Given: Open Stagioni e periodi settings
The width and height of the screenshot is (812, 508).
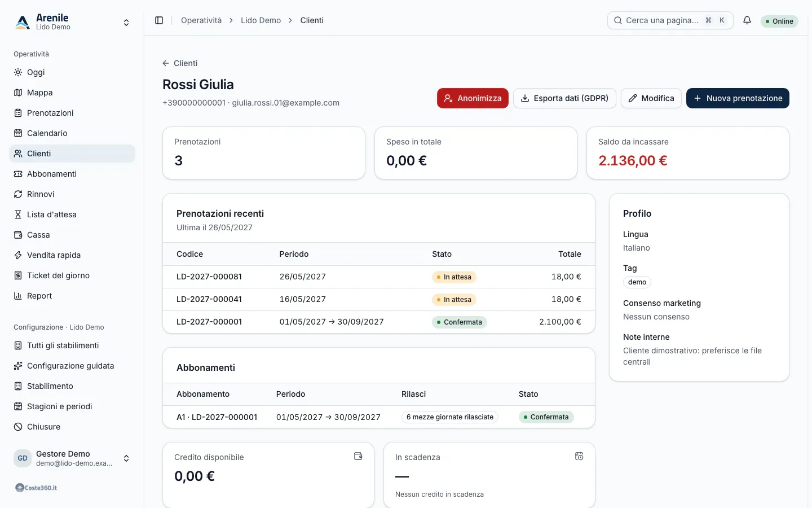Looking at the screenshot, I should tap(72, 406).
